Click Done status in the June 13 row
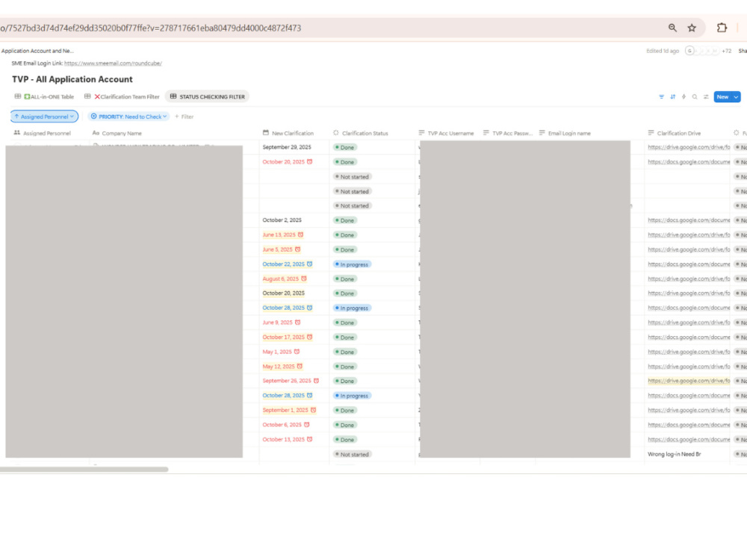Viewport: 747px width, 560px height. pos(345,234)
